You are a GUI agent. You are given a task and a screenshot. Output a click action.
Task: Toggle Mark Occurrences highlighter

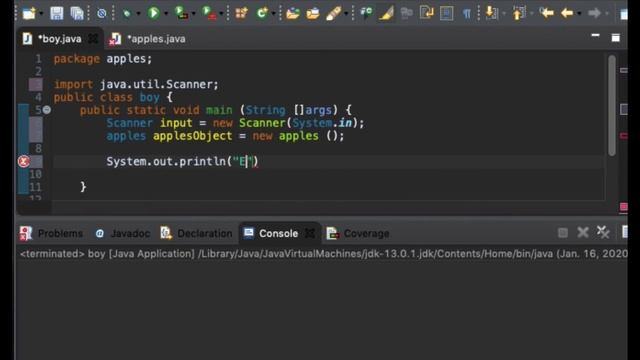(386, 13)
